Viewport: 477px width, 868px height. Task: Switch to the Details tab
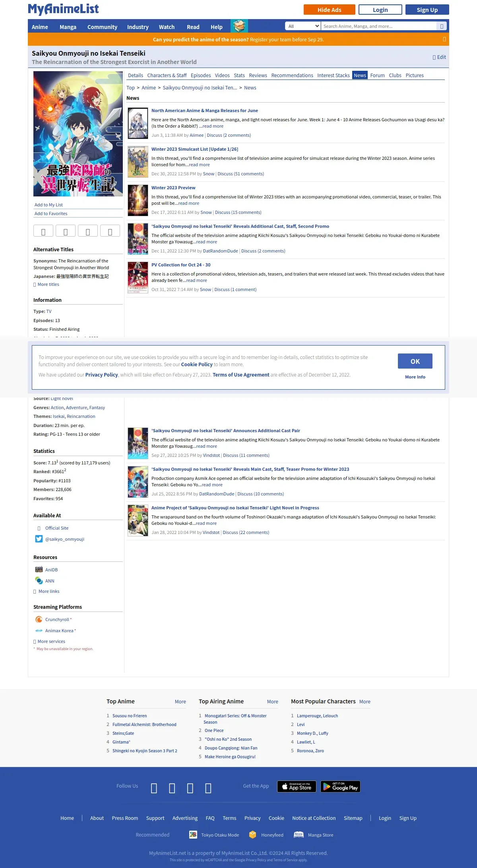coord(136,75)
